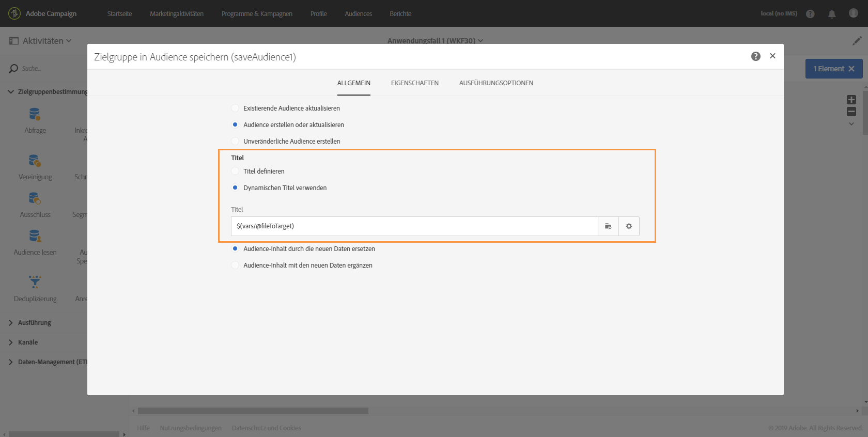Open Datenschutz und Cookies footer link
Viewport: 868px width, 437px height.
[266, 428]
